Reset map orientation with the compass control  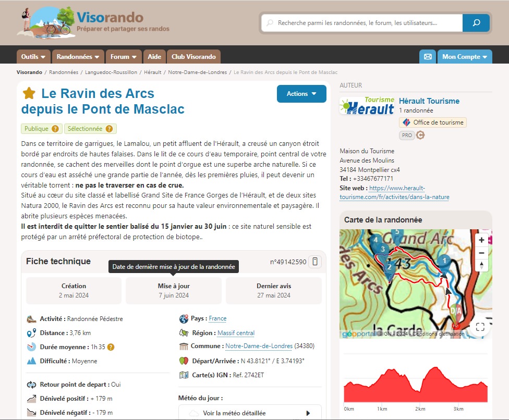[x=481, y=266]
